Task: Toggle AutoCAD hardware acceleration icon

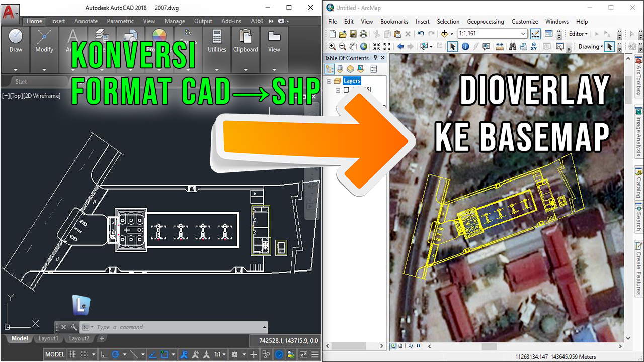Action: point(279,354)
